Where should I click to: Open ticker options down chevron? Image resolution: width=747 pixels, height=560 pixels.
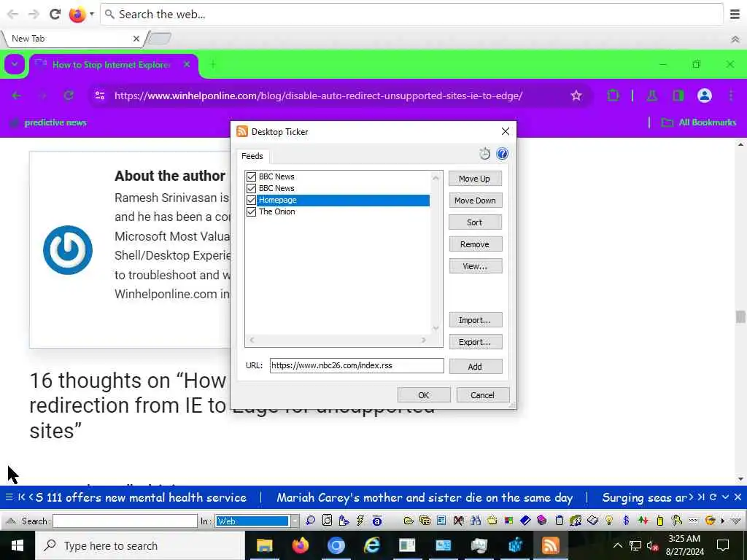pyautogui.click(x=725, y=497)
